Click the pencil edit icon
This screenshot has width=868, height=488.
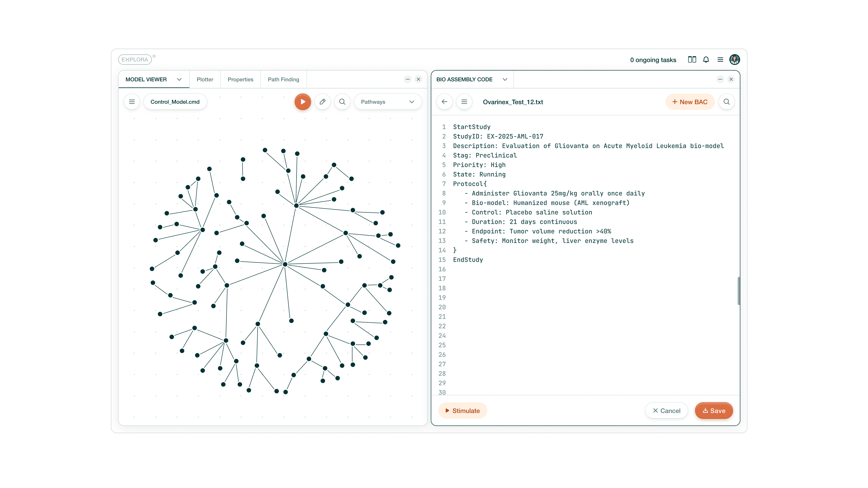point(322,102)
